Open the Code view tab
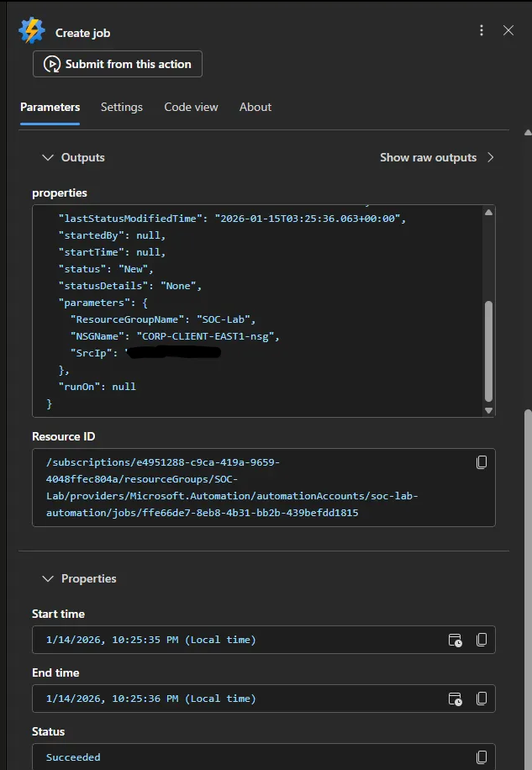Viewport: 532px width, 770px height. pos(191,107)
